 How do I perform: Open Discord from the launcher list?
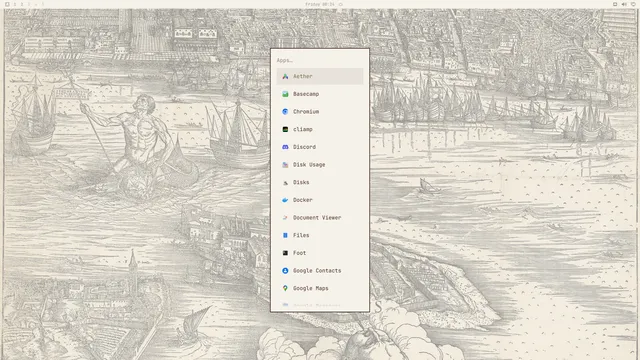tap(320, 147)
